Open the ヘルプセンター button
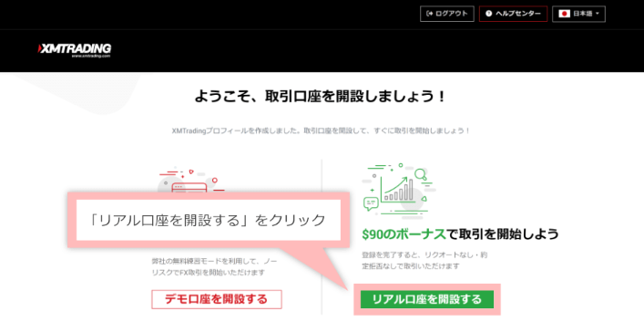644x332 pixels. [x=513, y=14]
